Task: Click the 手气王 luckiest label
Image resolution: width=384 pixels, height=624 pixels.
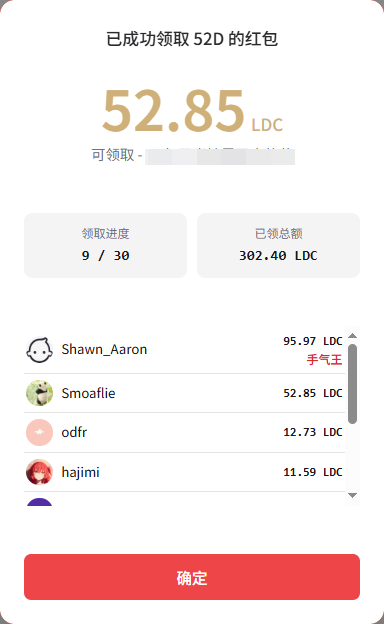Action: (x=324, y=360)
